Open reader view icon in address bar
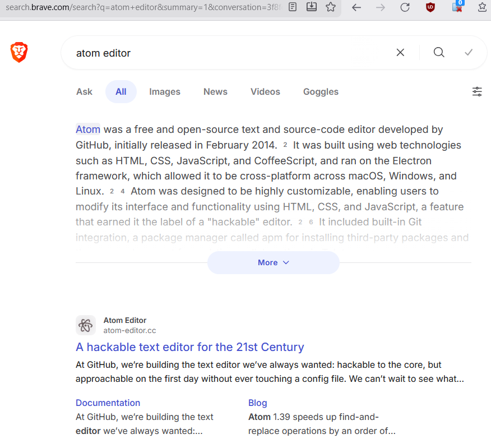 pos(293,7)
